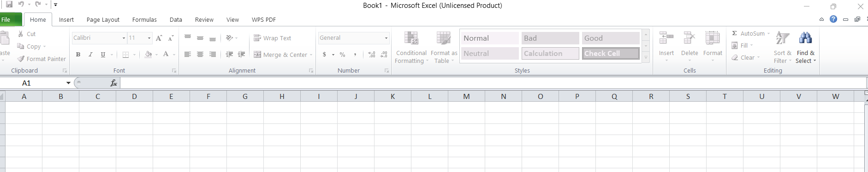
Task: Toggle Bold formatting
Action: [78, 55]
